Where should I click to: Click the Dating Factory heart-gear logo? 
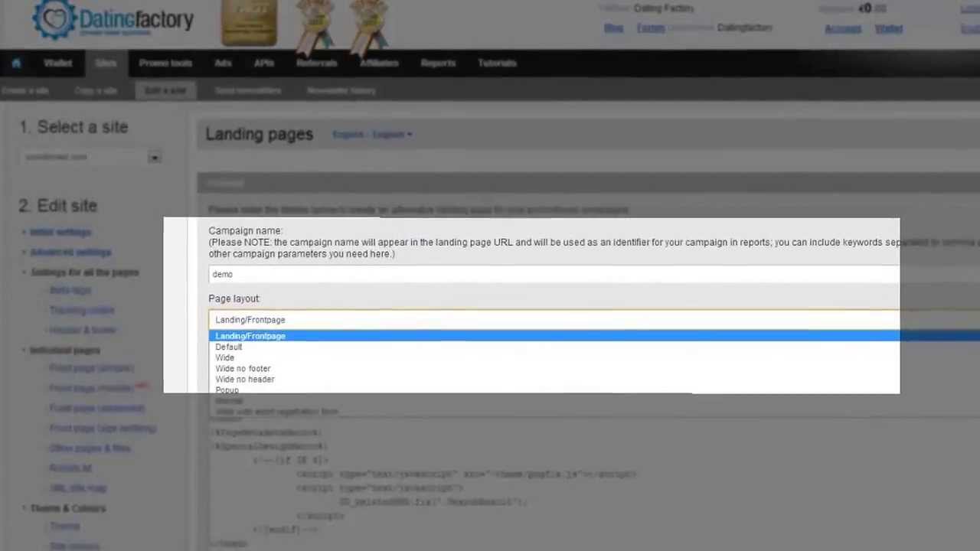click(x=54, y=20)
